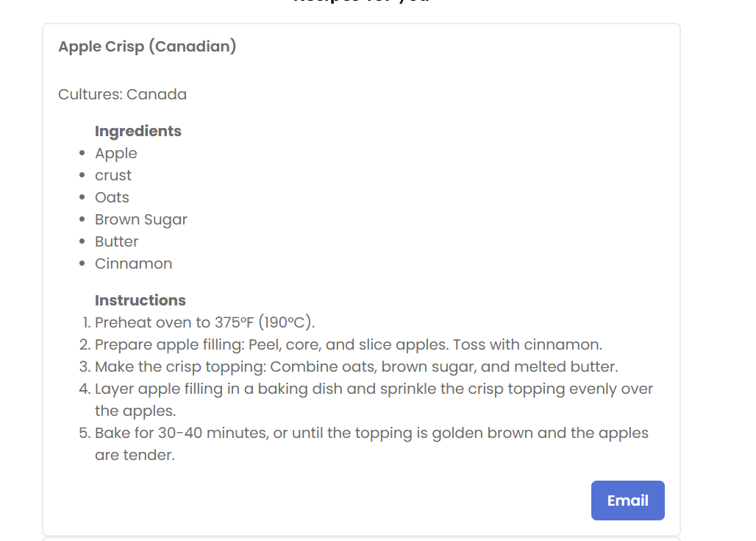
Task: Click the words 'the apples.' ending step four
Action: [135, 411]
